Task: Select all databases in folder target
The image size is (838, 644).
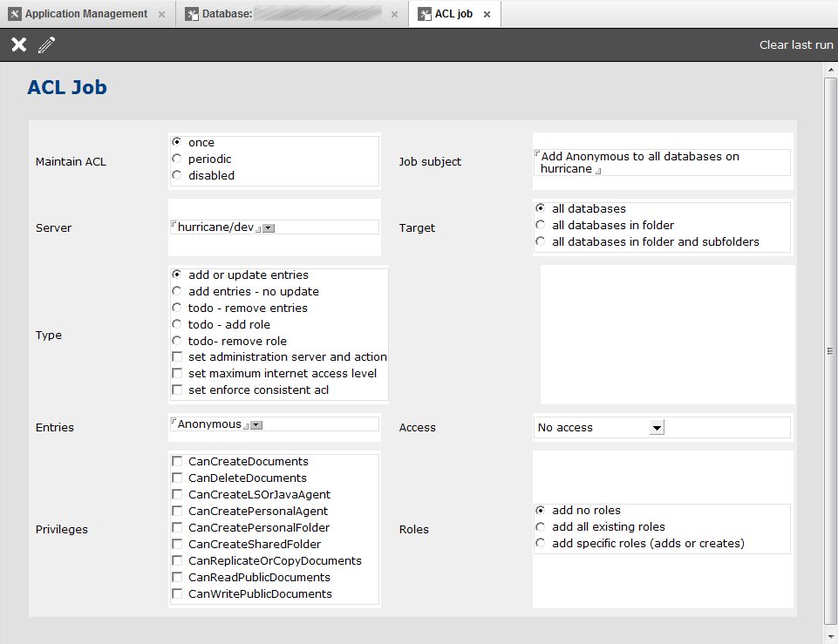Action: [x=541, y=225]
